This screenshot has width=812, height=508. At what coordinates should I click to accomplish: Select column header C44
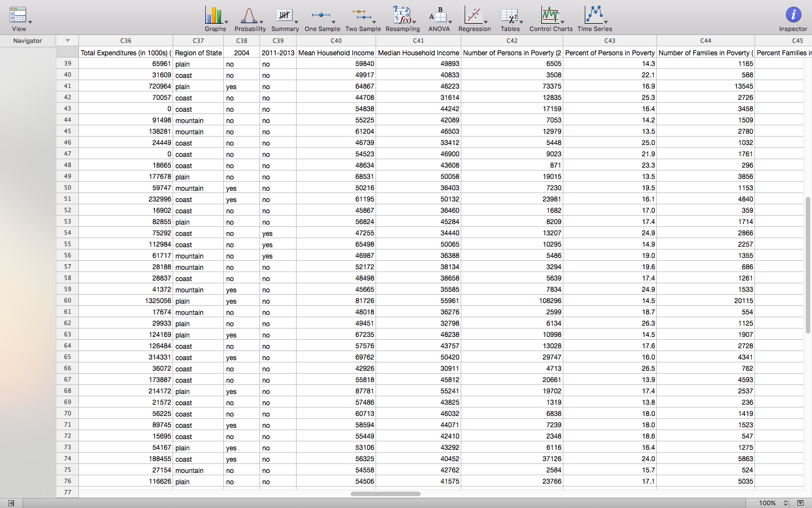coord(706,41)
